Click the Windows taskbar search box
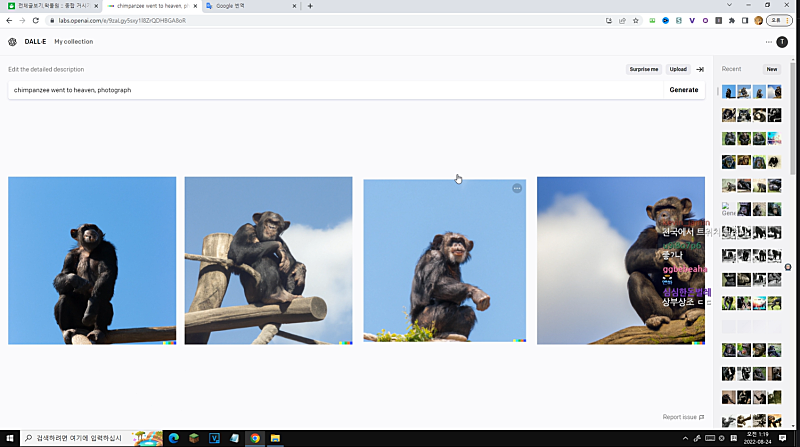Image resolution: width=800 pixels, height=447 pixels. coord(91,438)
